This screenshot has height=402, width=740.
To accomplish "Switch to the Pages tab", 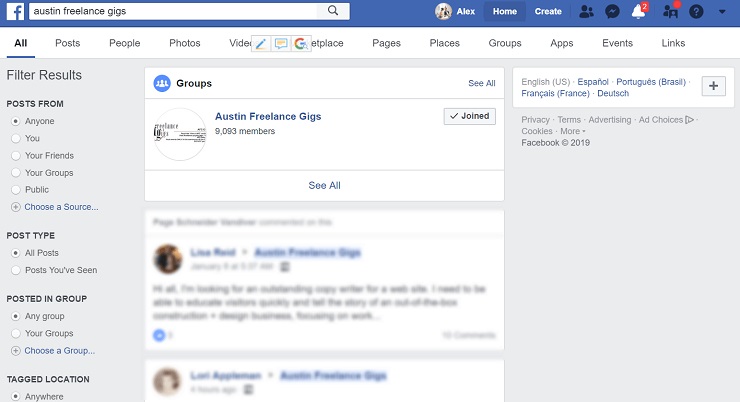I will pos(386,43).
